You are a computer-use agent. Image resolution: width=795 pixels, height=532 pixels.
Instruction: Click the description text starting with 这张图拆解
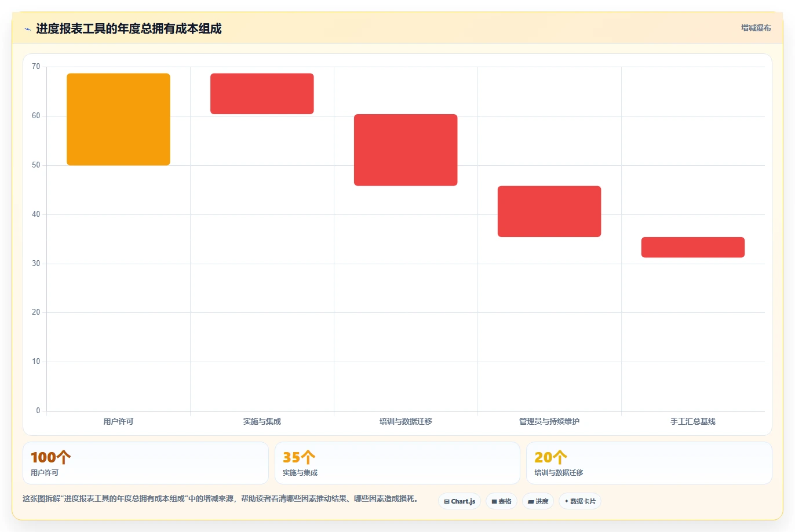point(220,498)
